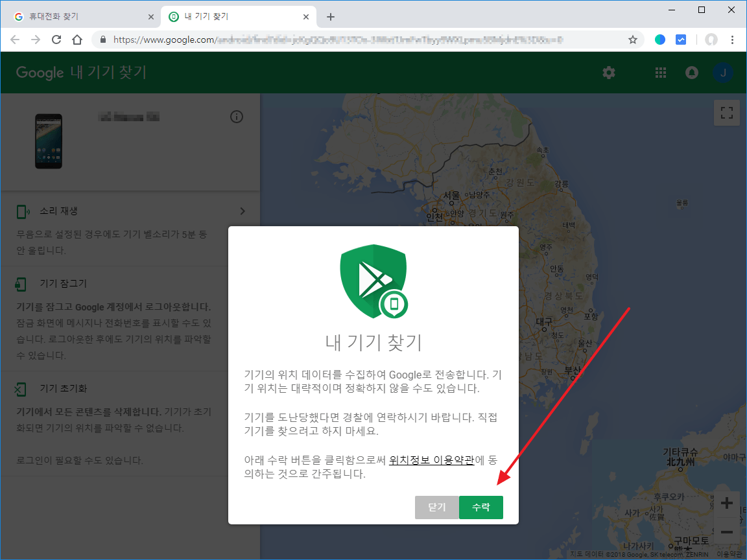The width and height of the screenshot is (747, 560).
Task: Toggle the map fullscreen button
Action: point(726,113)
